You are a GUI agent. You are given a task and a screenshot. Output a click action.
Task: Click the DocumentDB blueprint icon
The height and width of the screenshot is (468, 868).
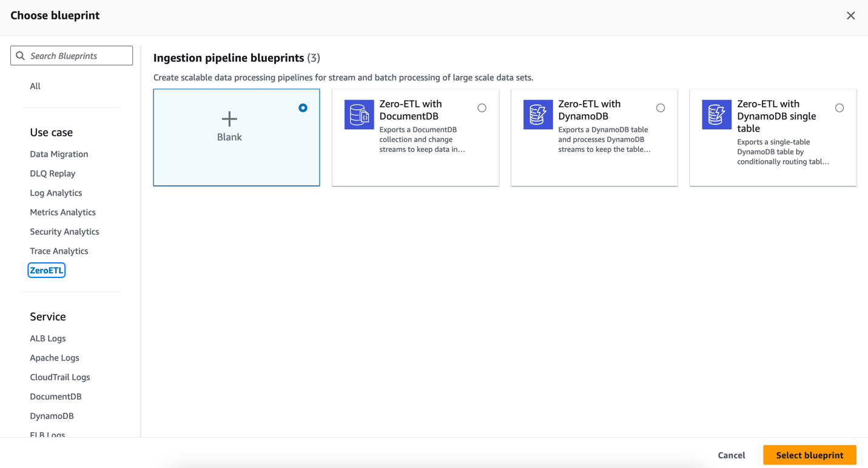[359, 115]
